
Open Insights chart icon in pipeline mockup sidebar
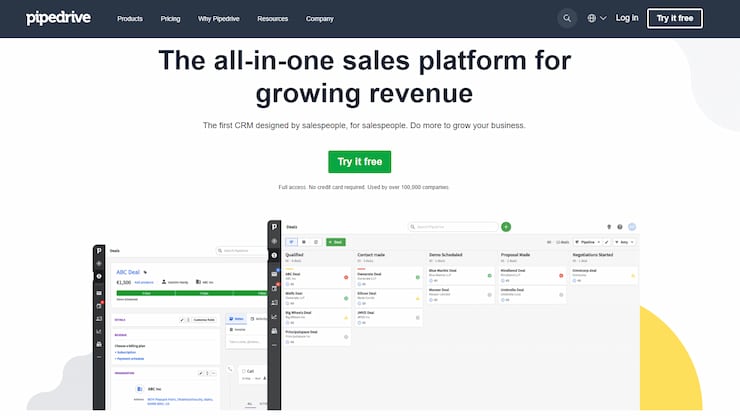pyautogui.click(x=274, y=317)
